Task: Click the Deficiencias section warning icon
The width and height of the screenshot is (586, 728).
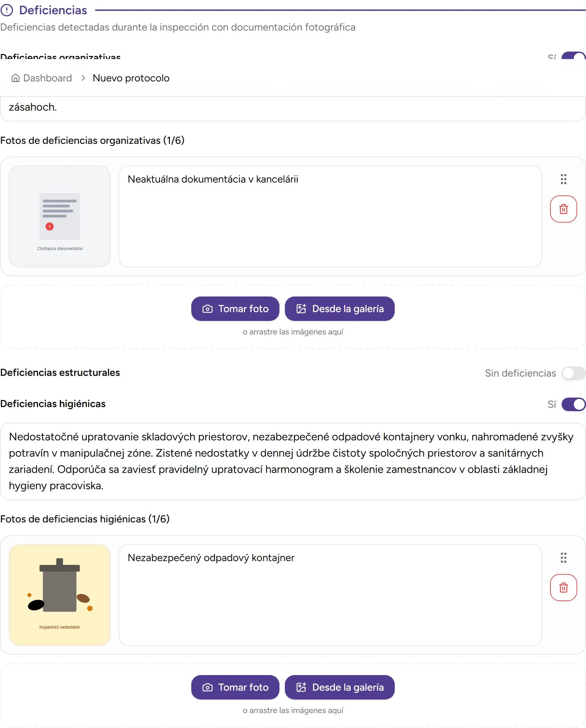Action: 7,10
